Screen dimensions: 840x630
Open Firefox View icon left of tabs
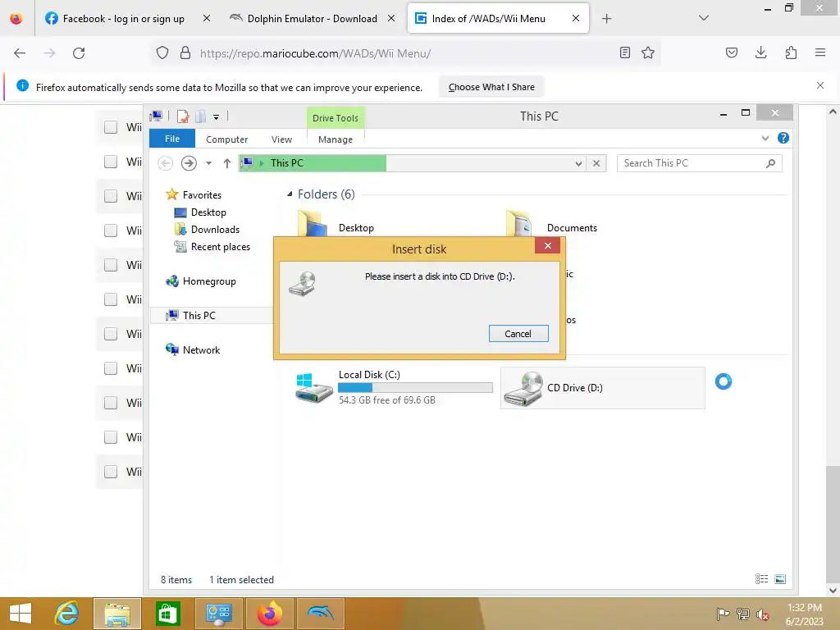(16, 18)
